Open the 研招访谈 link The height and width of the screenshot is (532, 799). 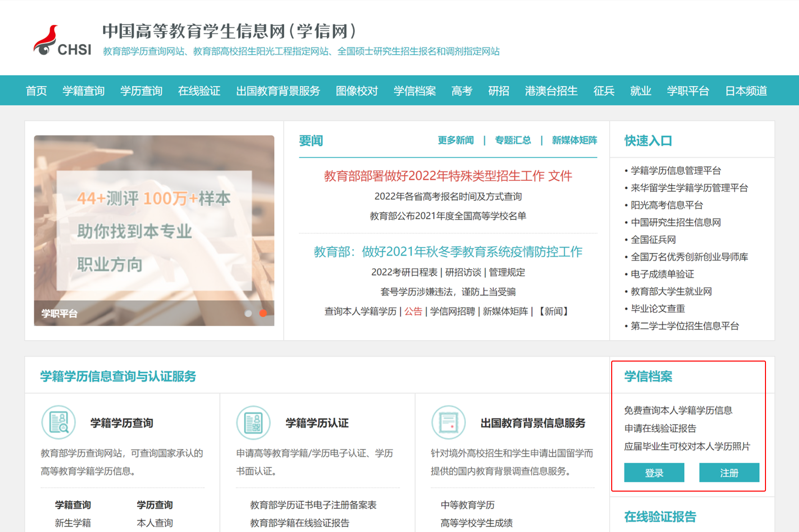[463, 272]
